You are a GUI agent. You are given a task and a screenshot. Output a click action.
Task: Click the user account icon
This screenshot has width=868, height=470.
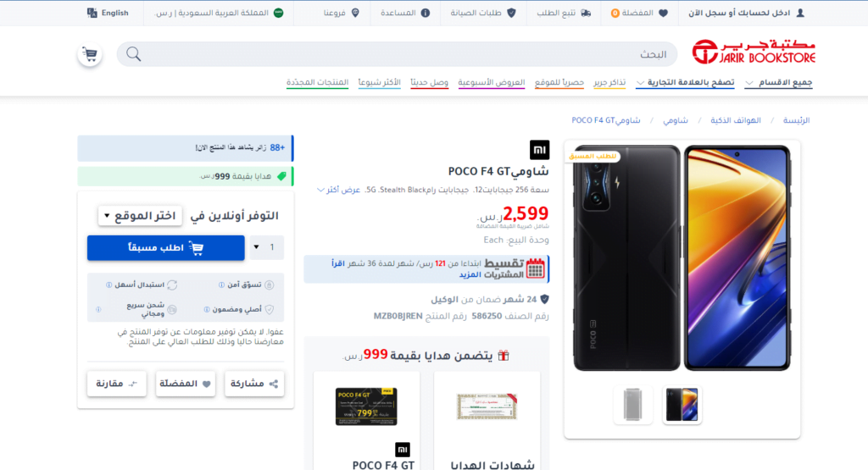tap(800, 13)
